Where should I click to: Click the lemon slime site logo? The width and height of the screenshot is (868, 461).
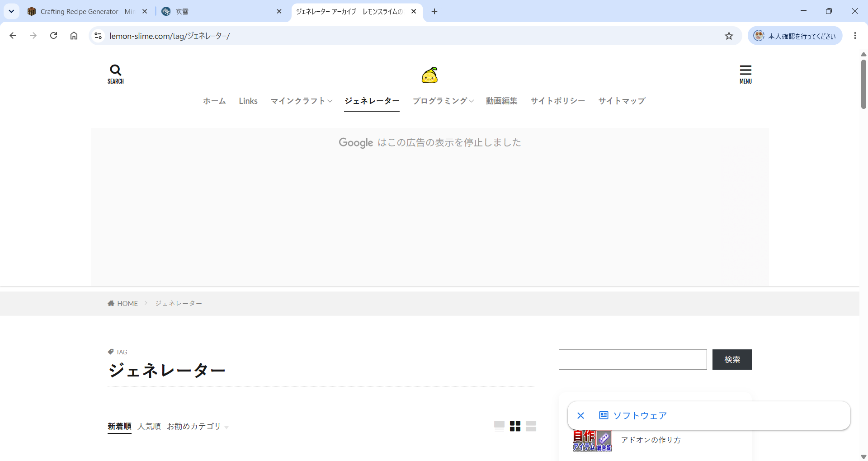point(429,75)
